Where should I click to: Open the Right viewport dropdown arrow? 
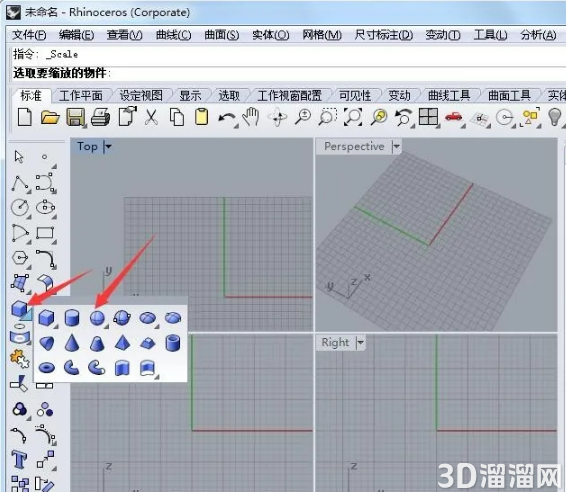point(360,342)
